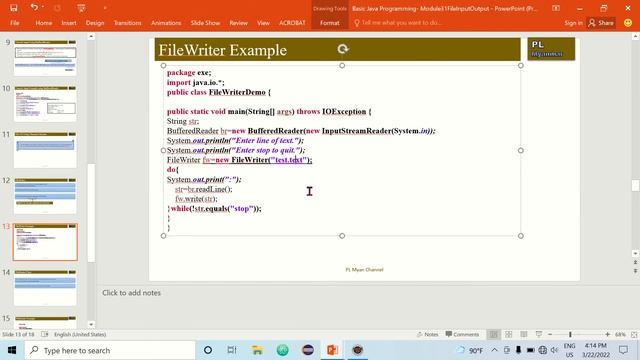Open the undo history dropdown arrow

43,8
